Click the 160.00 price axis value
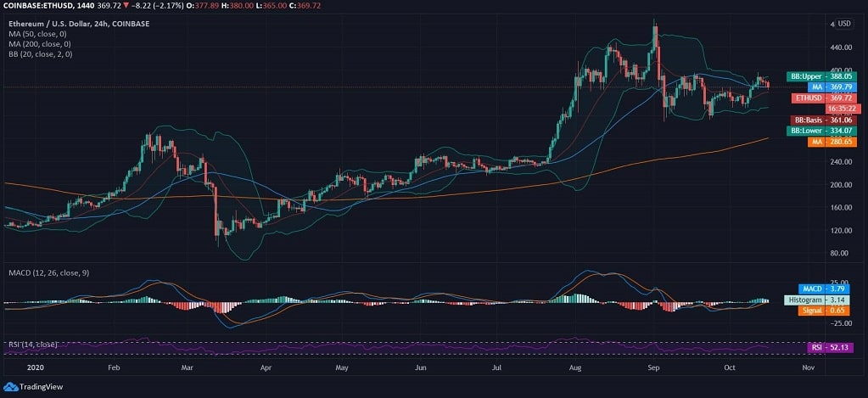 840,207
